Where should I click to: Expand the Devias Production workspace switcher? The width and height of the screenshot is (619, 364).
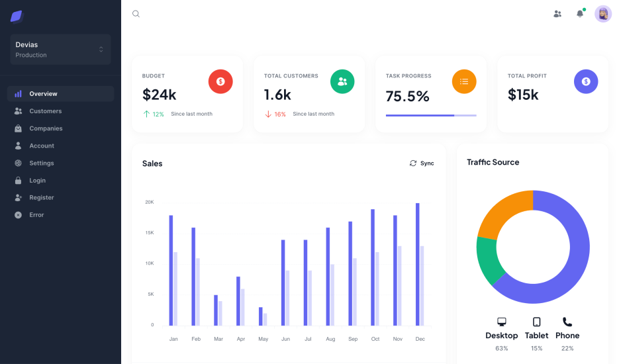pos(60,50)
